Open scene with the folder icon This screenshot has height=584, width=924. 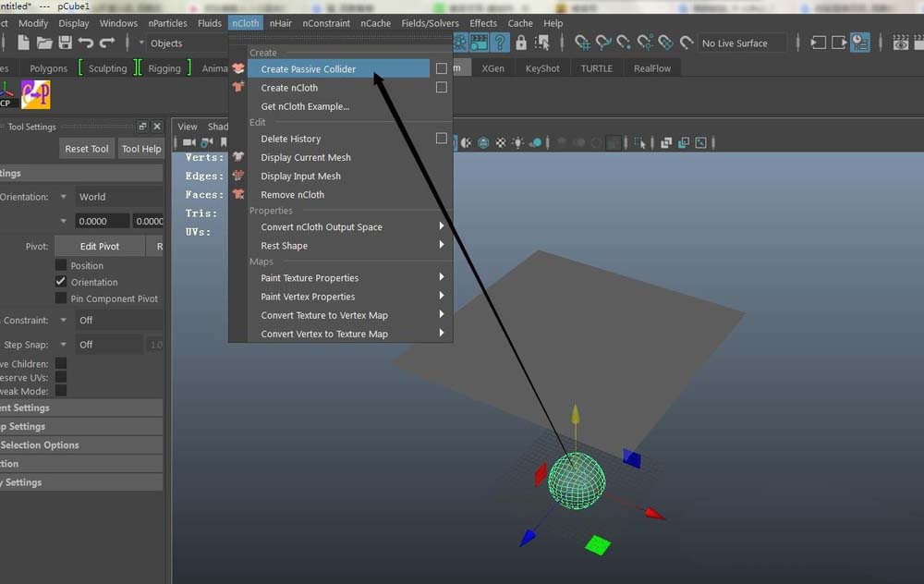click(43, 43)
